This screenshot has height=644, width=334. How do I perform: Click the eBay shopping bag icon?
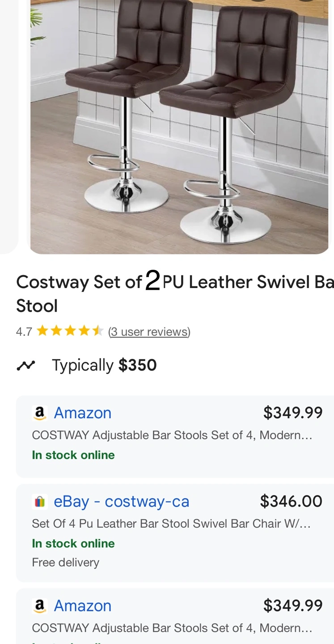[40, 502]
